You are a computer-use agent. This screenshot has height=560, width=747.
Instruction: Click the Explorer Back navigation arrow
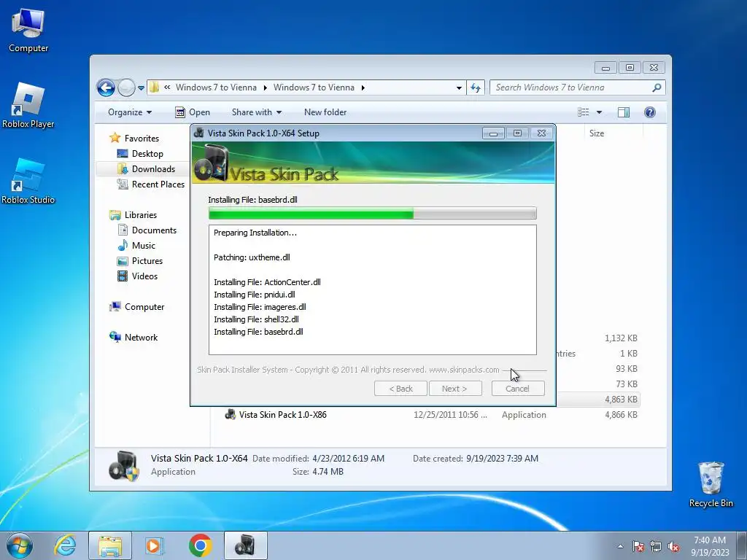coord(106,87)
